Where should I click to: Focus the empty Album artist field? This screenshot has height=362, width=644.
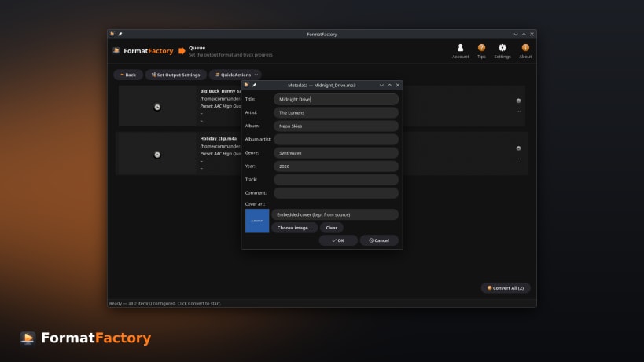click(x=336, y=140)
